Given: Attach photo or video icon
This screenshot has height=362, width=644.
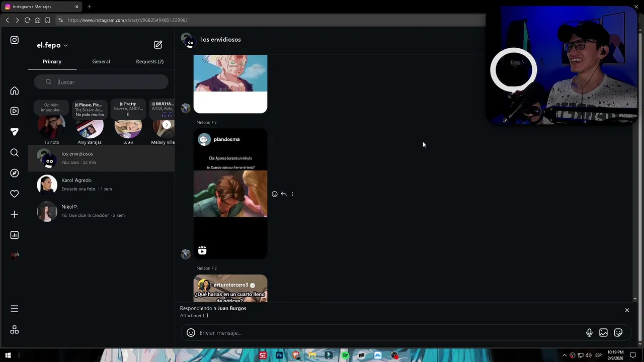Looking at the screenshot, I should [603, 332].
